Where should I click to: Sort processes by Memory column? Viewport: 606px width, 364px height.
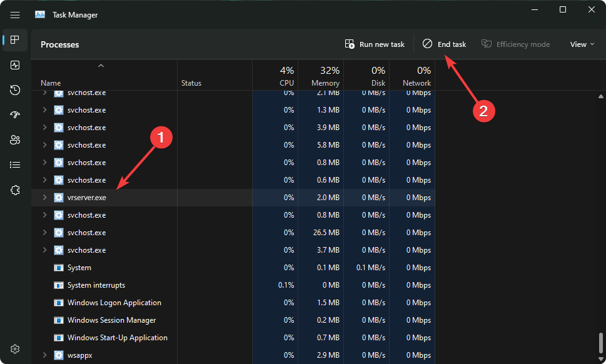(x=325, y=83)
